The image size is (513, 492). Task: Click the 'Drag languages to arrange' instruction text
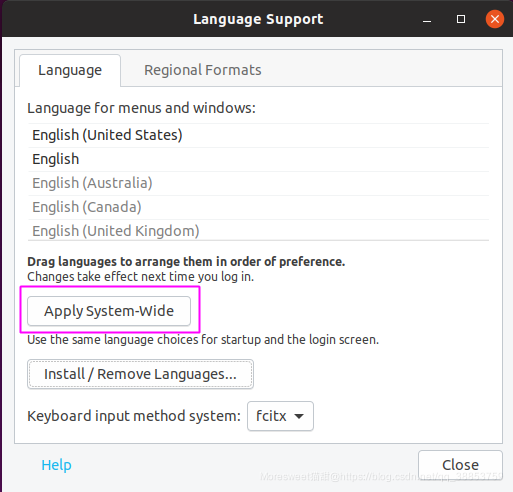pos(186,262)
